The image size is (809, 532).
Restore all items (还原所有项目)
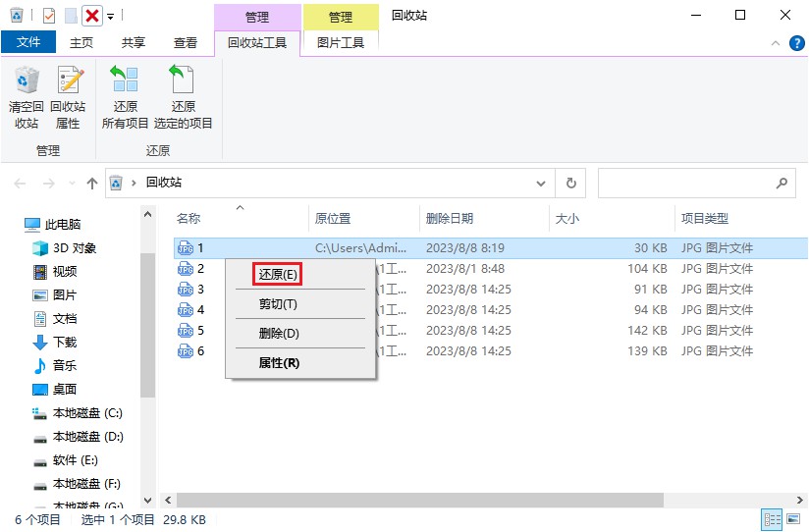[x=126, y=97]
